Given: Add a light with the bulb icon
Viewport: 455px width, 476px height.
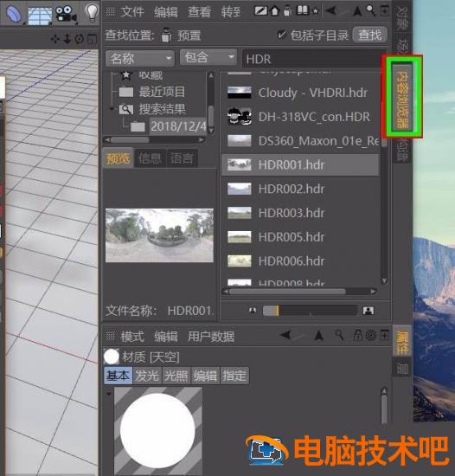Looking at the screenshot, I should 92,12.
